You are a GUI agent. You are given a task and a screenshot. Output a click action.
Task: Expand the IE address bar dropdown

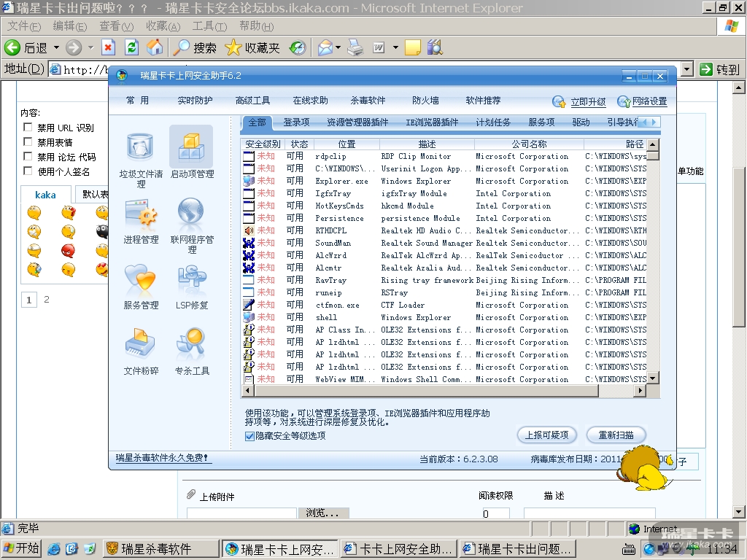click(x=686, y=69)
